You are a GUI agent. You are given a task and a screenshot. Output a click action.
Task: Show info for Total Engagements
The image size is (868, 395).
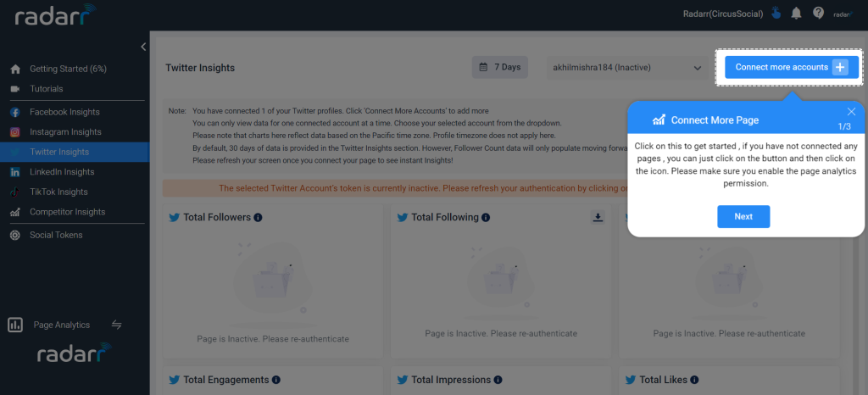pos(275,380)
